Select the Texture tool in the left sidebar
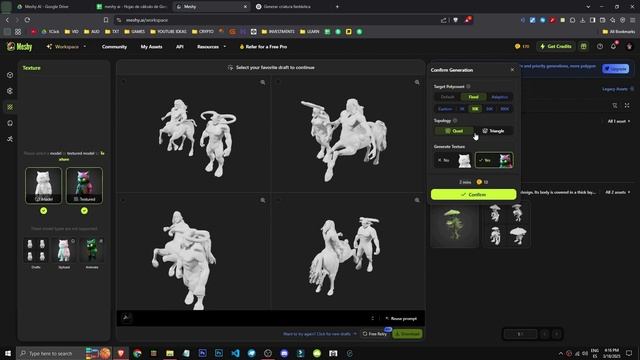 tap(10, 107)
